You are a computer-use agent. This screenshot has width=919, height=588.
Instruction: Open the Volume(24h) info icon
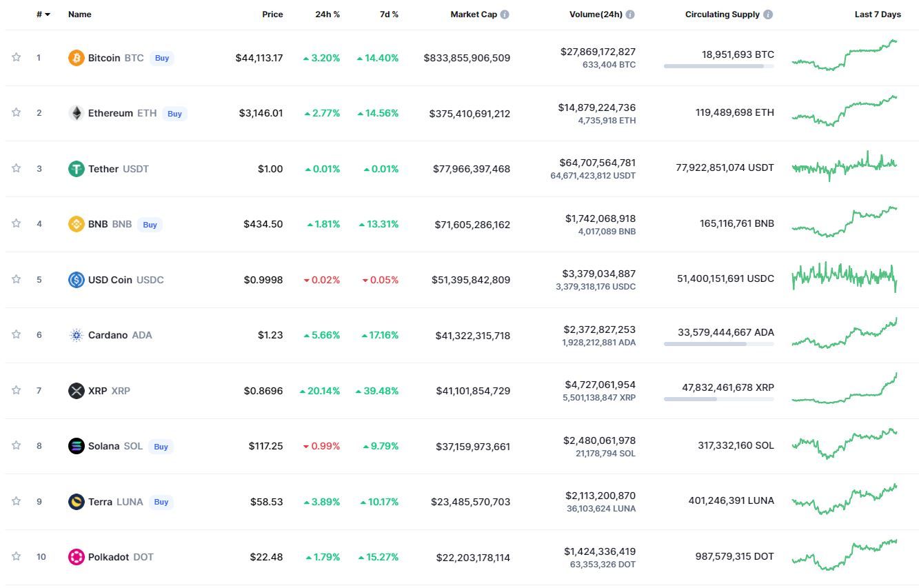tap(630, 14)
